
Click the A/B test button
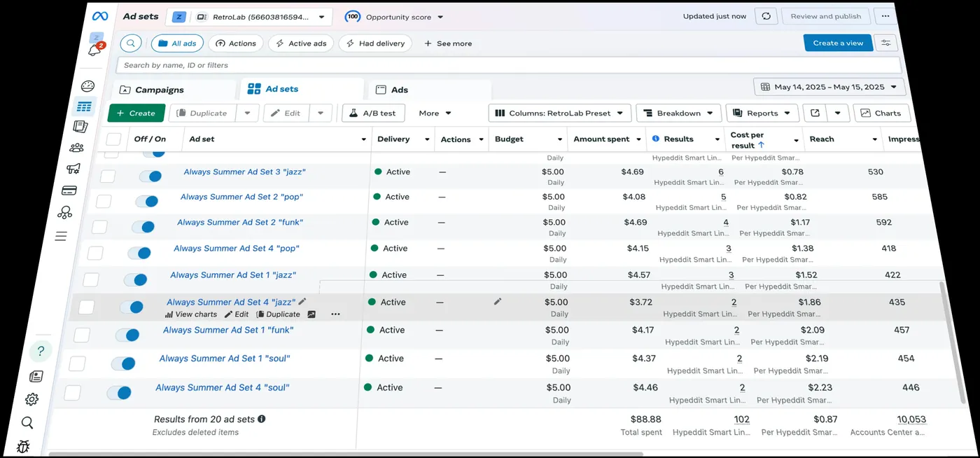coord(373,113)
